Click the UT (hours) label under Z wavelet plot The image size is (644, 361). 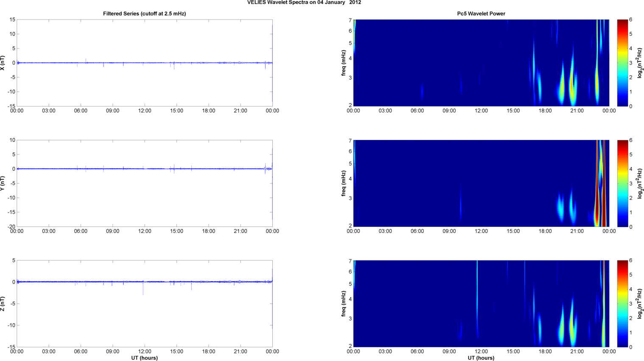tap(481, 358)
